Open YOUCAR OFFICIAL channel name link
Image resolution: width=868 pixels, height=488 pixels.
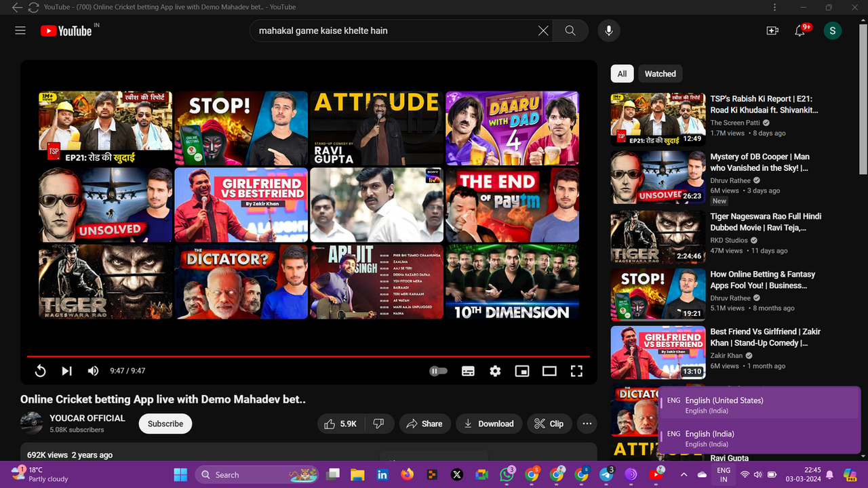pyautogui.click(x=87, y=418)
